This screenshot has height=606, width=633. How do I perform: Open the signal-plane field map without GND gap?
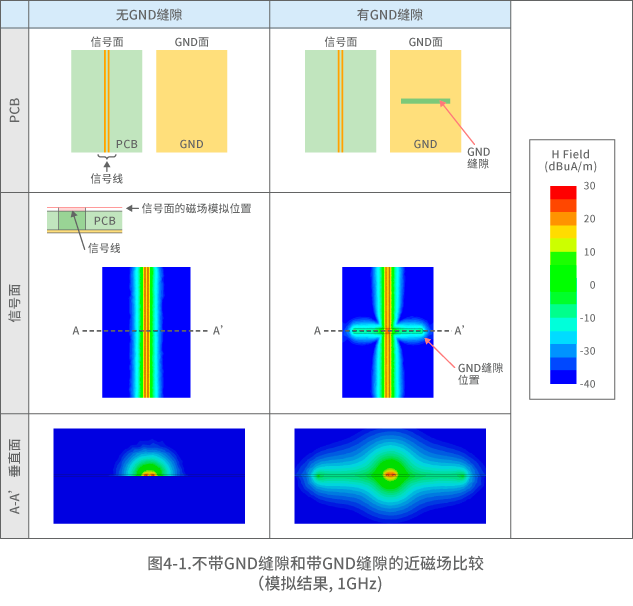(146, 332)
